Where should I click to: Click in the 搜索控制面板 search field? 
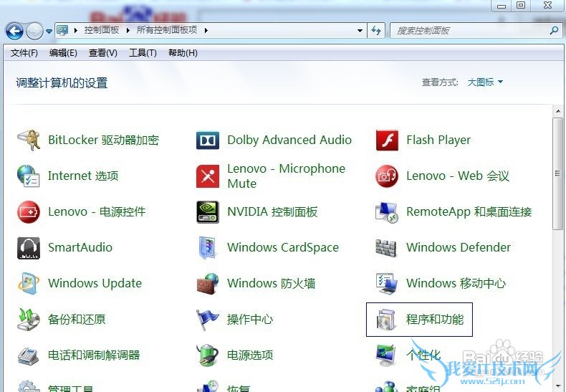tap(476, 31)
